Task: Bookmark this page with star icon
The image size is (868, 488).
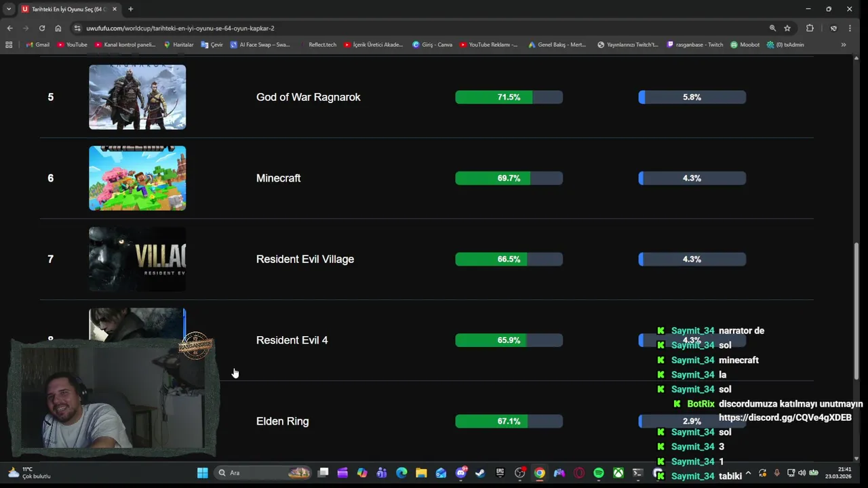Action: click(787, 28)
